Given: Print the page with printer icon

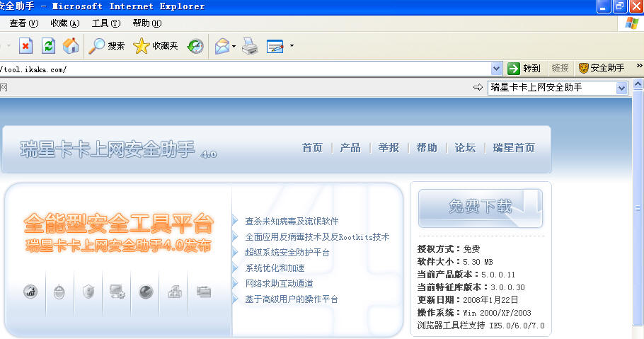Looking at the screenshot, I should coord(249,46).
